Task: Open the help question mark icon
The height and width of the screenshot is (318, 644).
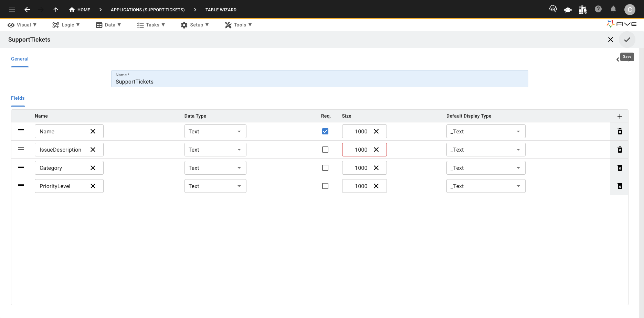Action: [598, 9]
